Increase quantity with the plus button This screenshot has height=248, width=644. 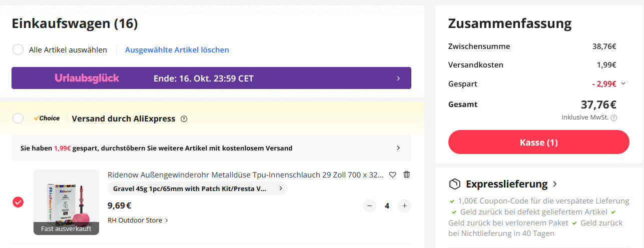click(404, 205)
